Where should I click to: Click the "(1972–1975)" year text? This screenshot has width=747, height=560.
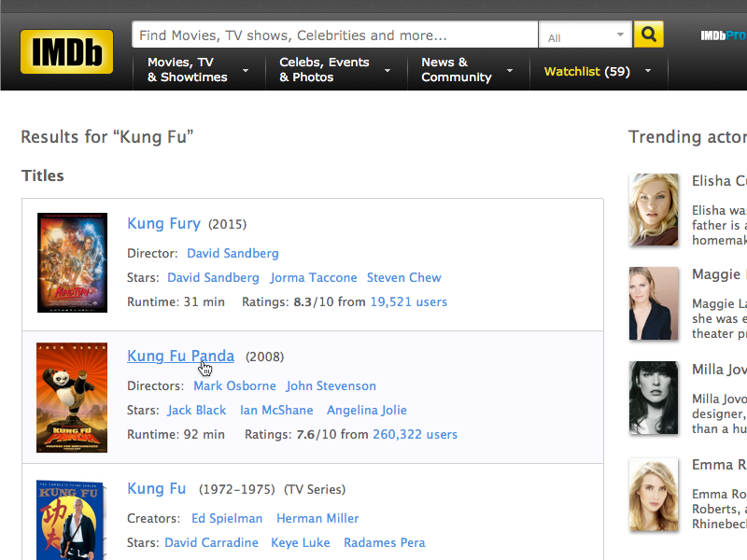point(237,489)
